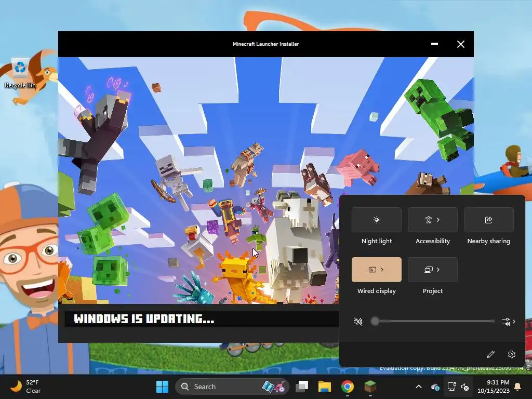This screenshot has width=532, height=399.
Task: Edit quick settings with the pencil icon
Action: pos(490,354)
